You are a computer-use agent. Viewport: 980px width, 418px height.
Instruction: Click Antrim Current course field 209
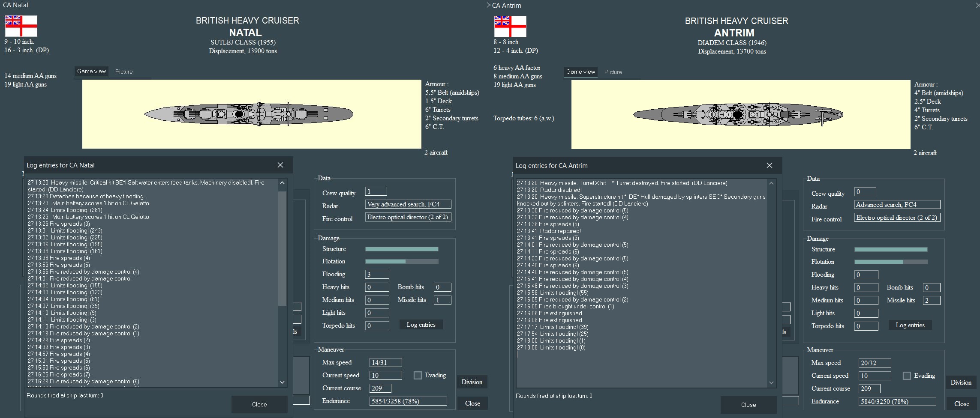(869, 388)
